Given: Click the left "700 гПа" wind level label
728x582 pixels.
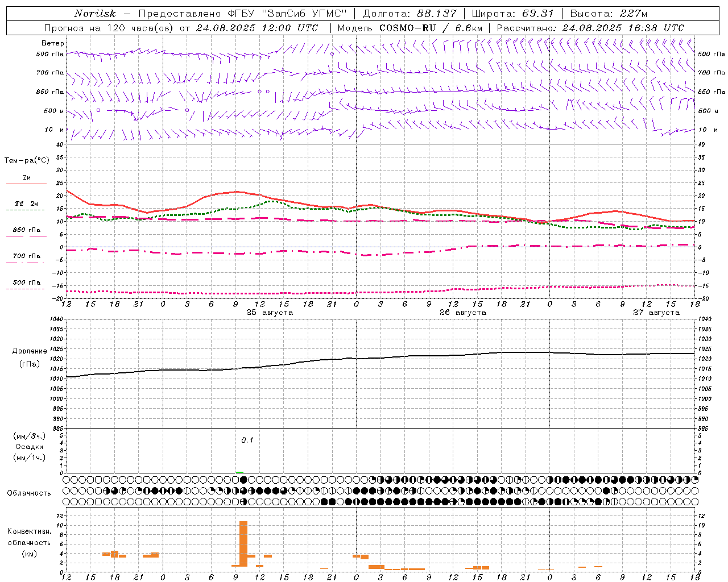Looking at the screenshot, I should [50, 73].
